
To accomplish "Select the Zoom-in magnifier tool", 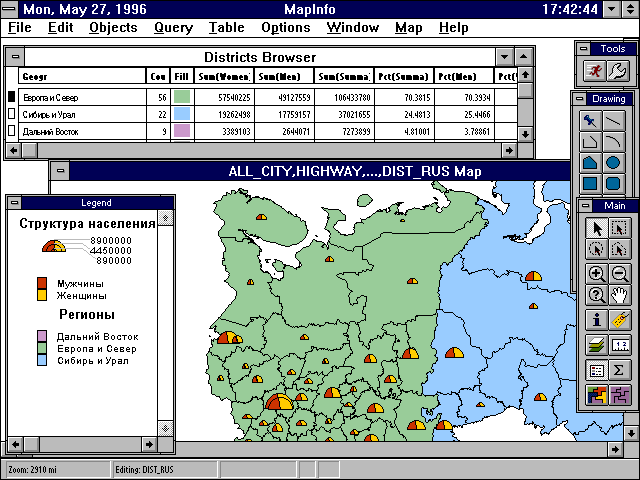I will pyautogui.click(x=596, y=274).
